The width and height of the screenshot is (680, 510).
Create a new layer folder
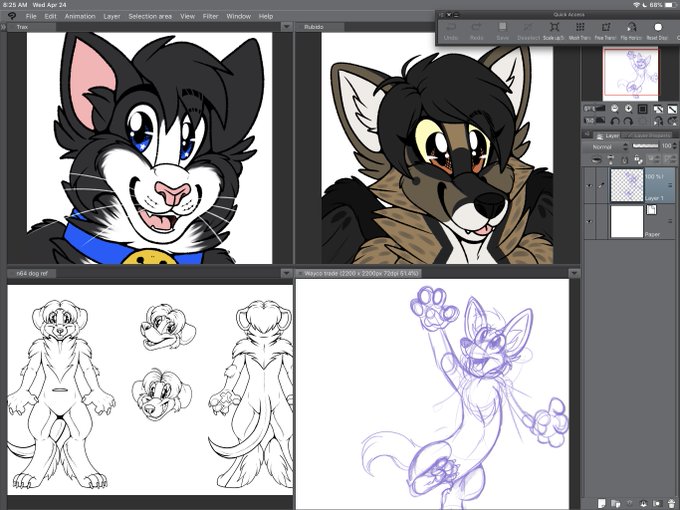(615, 503)
